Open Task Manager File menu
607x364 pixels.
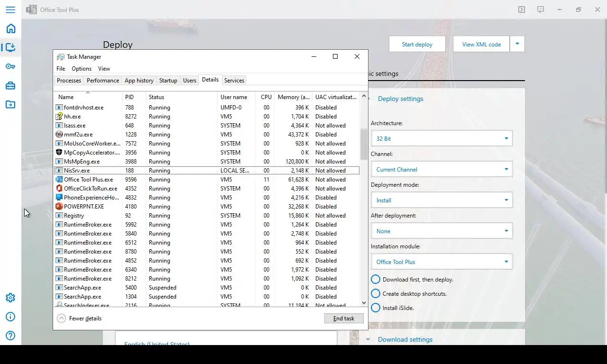[x=61, y=69]
